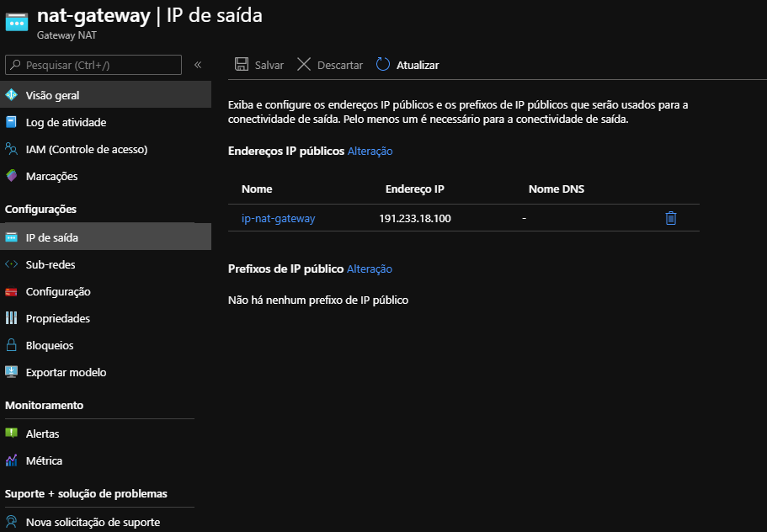Open Visão geral in the menu
This screenshot has width=767, height=532.
point(52,96)
